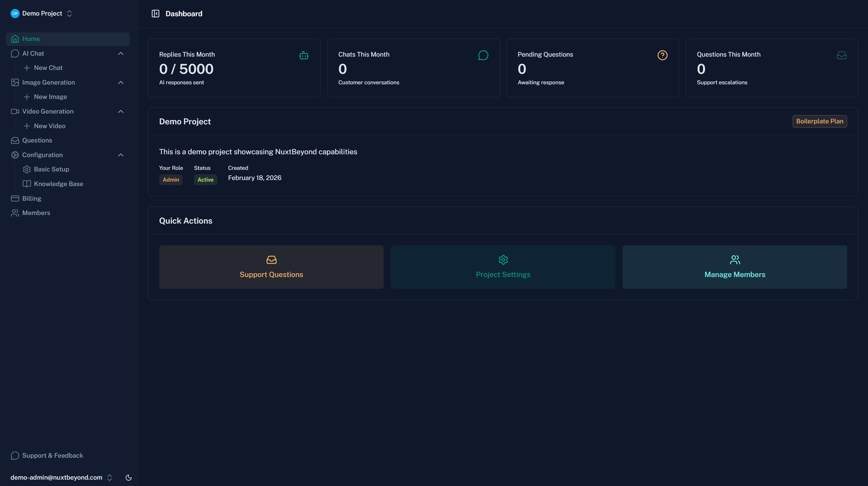
Task: Open Basic Setup under Configuration
Action: tap(51, 169)
